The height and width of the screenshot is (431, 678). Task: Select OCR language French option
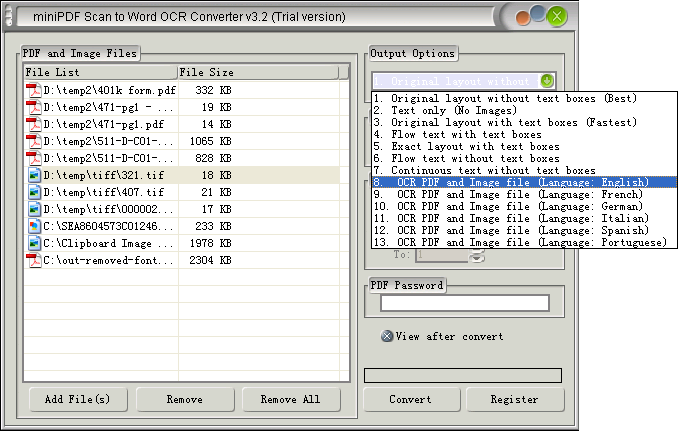[x=524, y=195]
